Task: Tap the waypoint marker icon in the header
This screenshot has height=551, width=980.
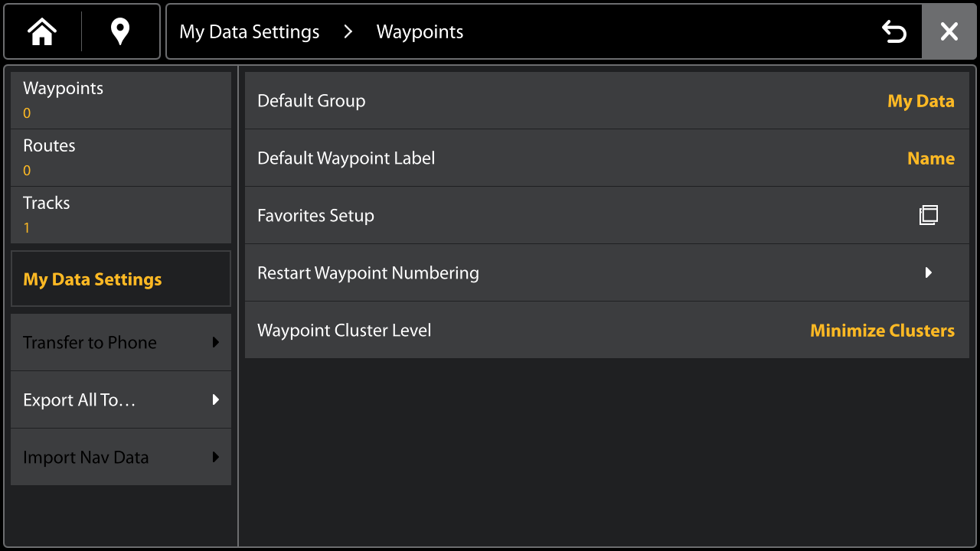Action: point(119,31)
